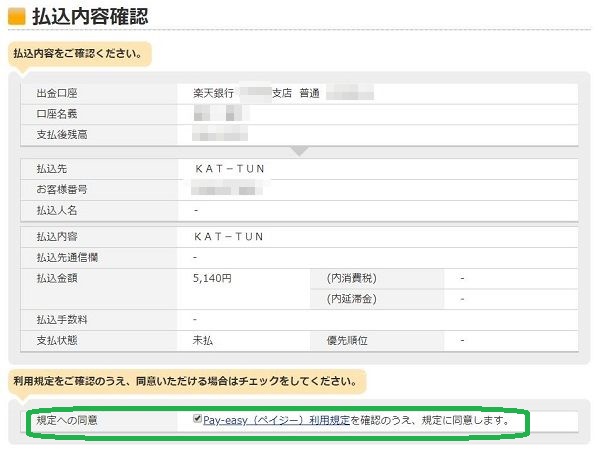Click the (内延滞金) cell label
The height and width of the screenshot is (456, 600).
point(352,299)
